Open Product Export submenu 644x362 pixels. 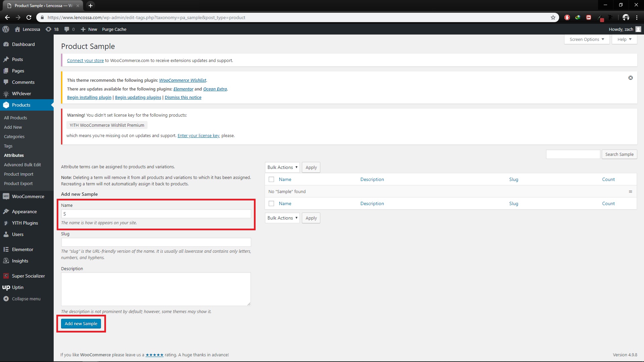pyautogui.click(x=18, y=183)
